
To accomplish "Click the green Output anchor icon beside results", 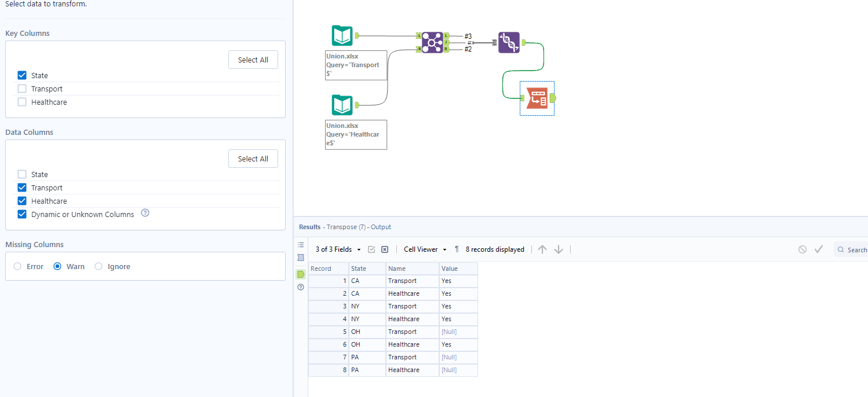I will 300,274.
